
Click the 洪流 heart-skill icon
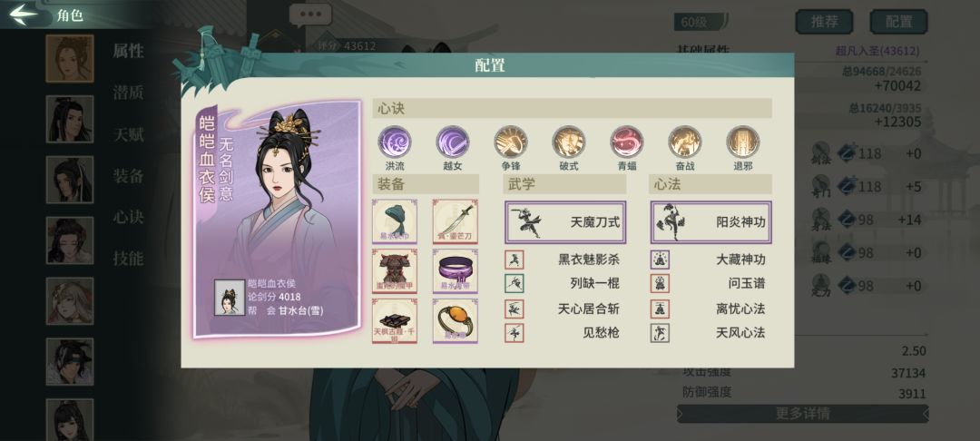tap(395, 142)
